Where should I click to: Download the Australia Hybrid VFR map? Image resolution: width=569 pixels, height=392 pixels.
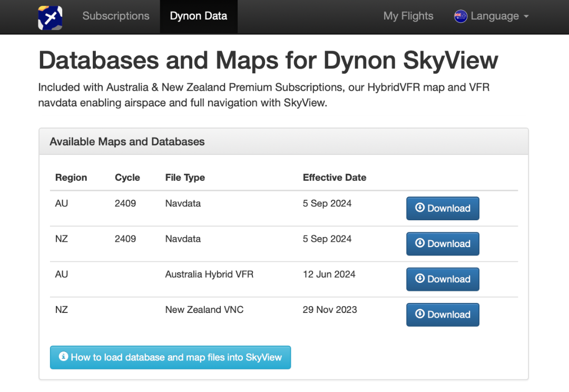click(x=443, y=279)
